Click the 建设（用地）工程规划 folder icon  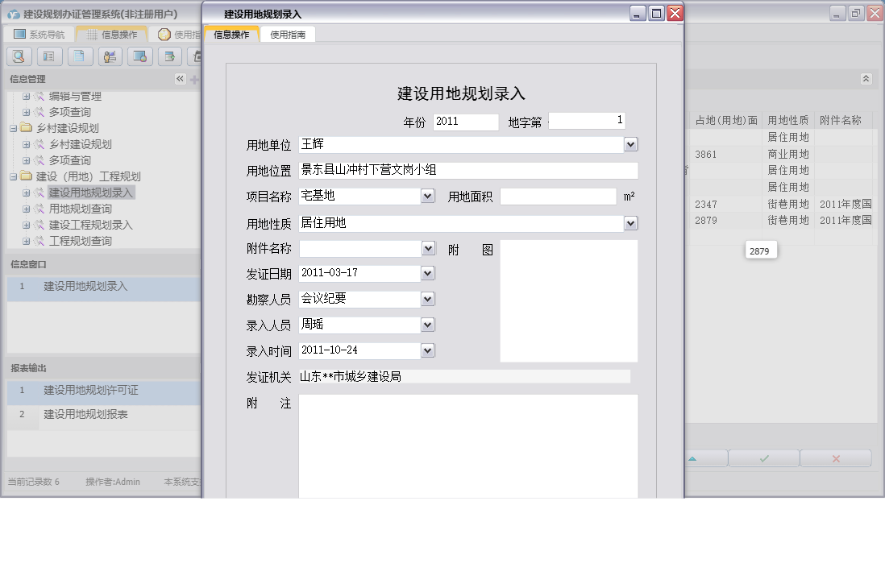pyautogui.click(x=24, y=176)
